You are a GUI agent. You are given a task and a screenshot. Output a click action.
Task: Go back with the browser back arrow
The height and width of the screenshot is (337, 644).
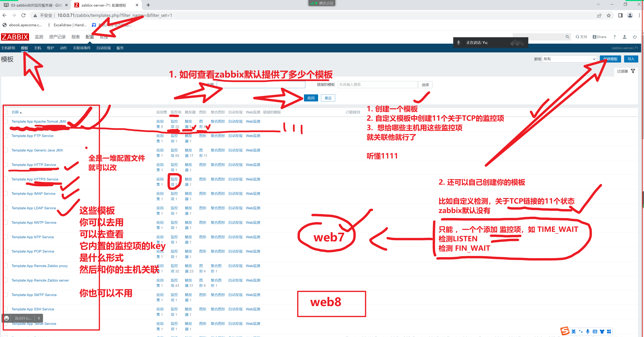coord(5,16)
